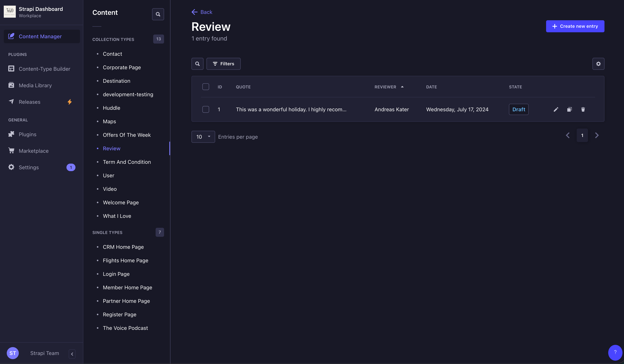Click search icon above the review table
Screen dimensions: 624x364
[197, 64]
